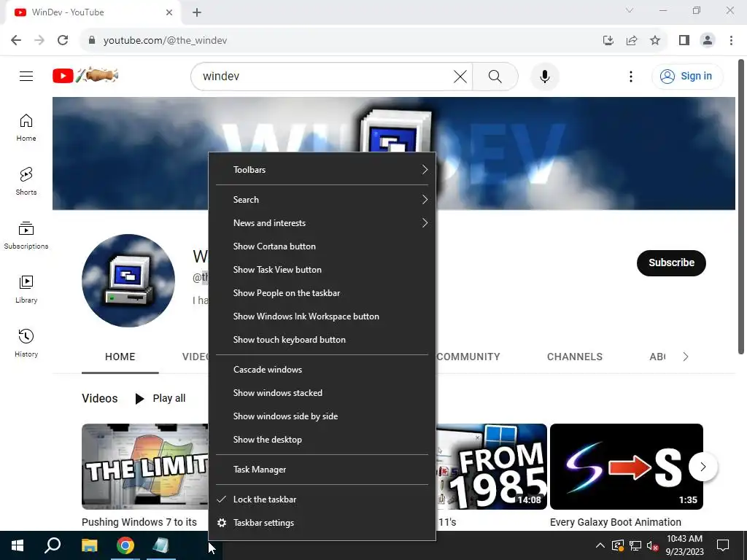
Task: Show hidden tray icons chevron
Action: 600,545
